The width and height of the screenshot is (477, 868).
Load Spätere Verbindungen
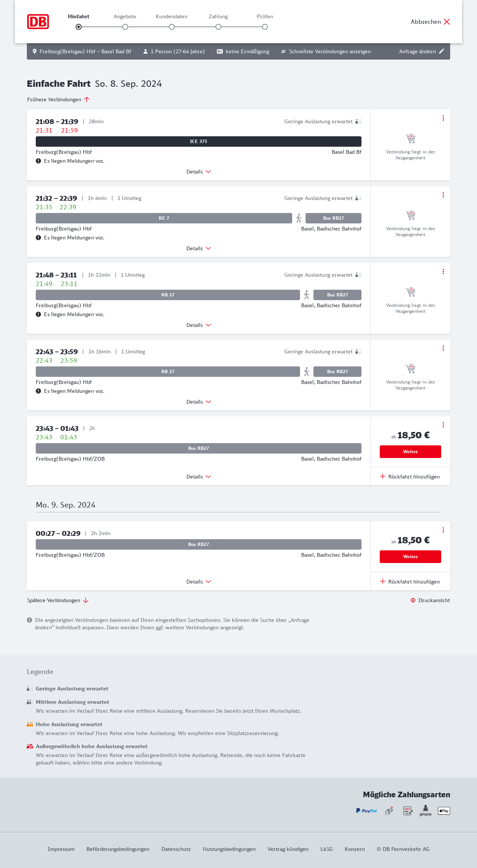(x=58, y=600)
